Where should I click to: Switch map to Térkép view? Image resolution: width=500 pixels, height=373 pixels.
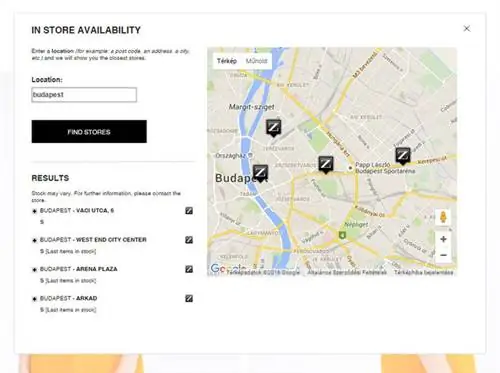point(227,61)
